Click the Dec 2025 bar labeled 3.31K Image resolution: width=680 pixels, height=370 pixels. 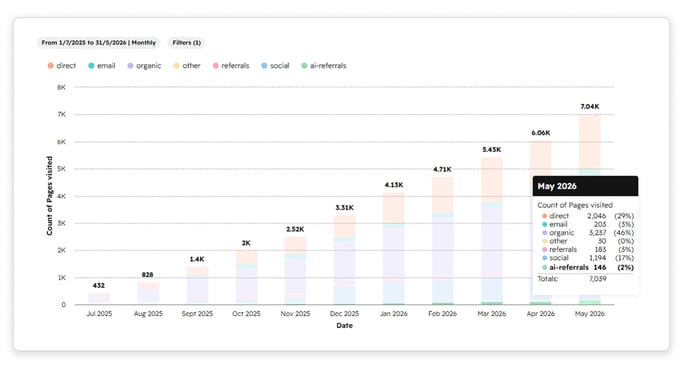coord(344,260)
